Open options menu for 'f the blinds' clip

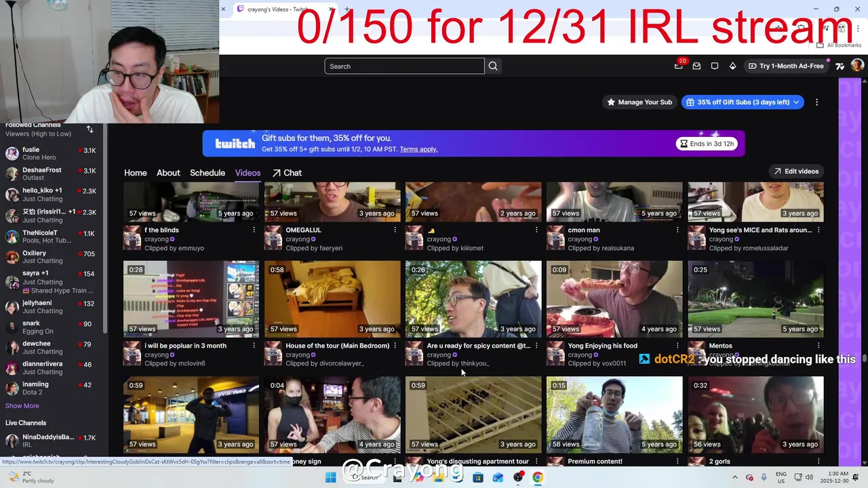[x=254, y=230]
